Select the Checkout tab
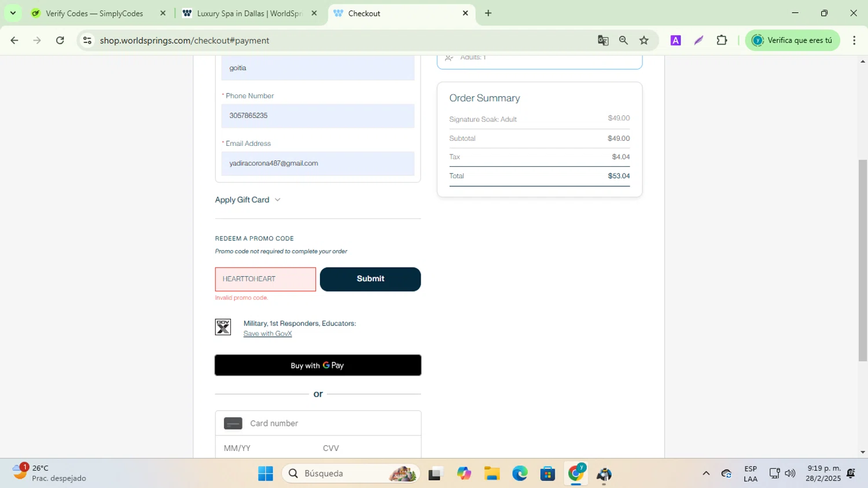This screenshot has height=488, width=868. 399,13
